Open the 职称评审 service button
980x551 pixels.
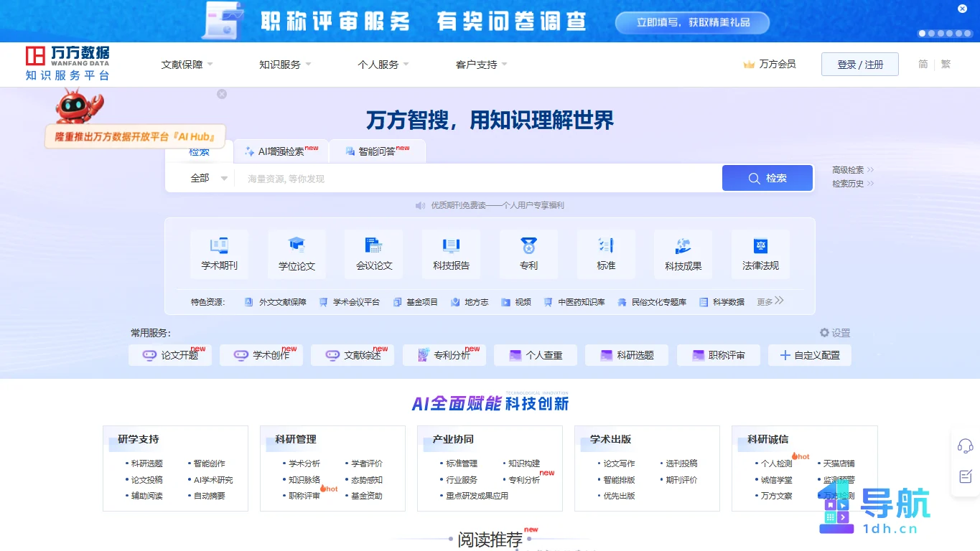[x=719, y=355]
